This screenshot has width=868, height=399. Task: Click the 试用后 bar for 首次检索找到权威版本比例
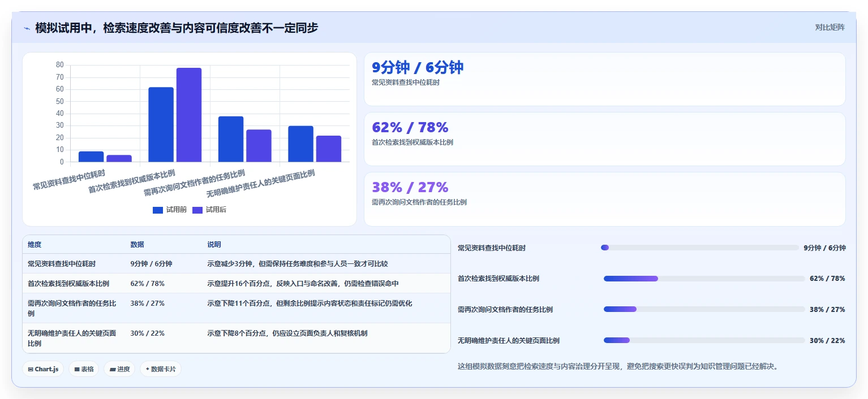(189, 115)
